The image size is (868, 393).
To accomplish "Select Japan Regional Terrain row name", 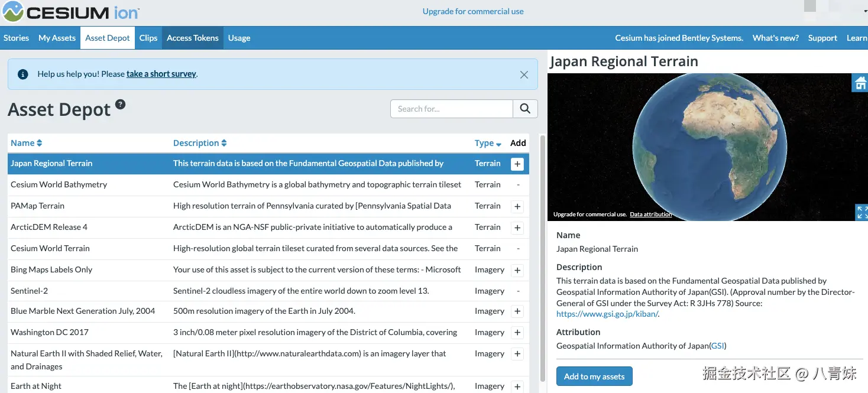I will pos(51,163).
